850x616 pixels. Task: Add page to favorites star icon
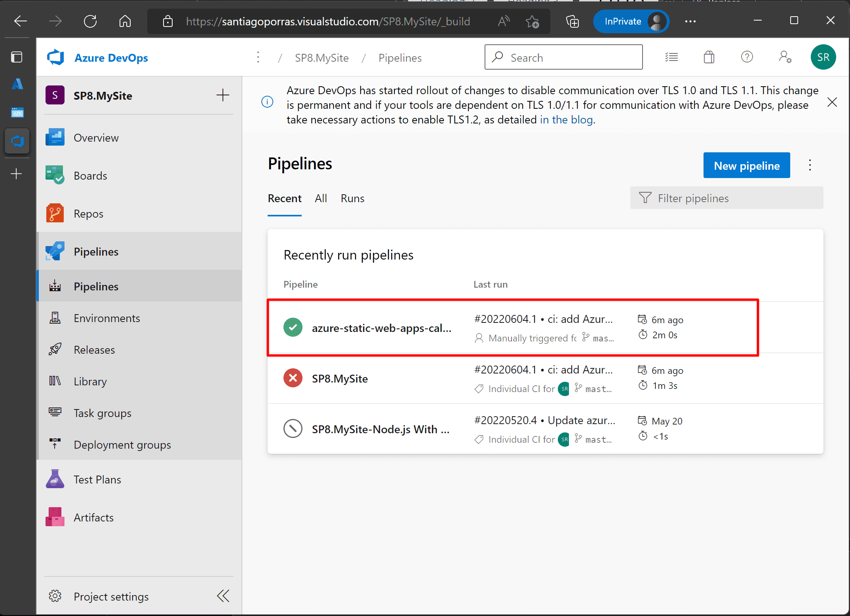[x=532, y=21]
